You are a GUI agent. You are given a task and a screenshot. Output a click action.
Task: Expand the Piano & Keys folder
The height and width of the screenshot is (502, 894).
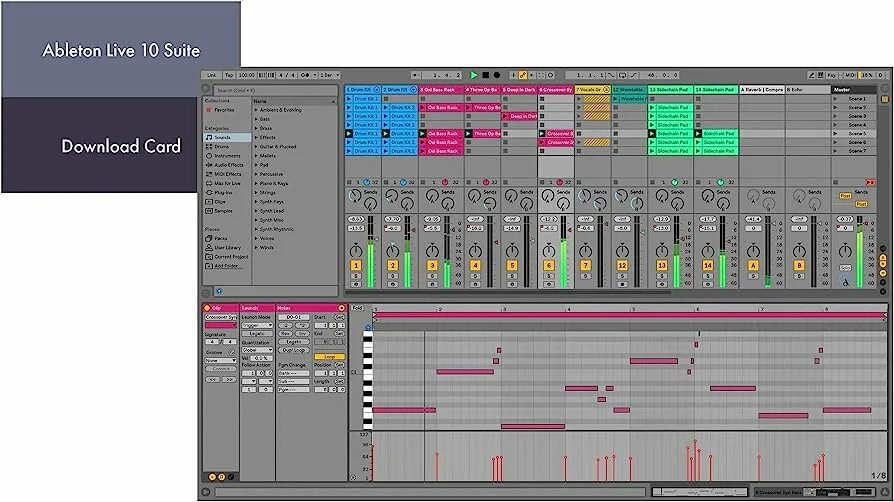256,183
